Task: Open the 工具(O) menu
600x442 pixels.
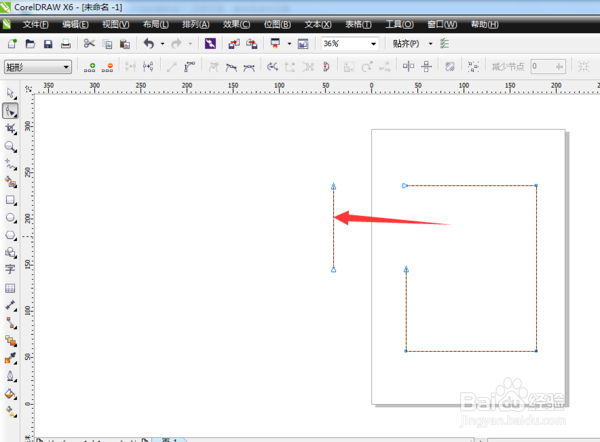Action: [399, 25]
